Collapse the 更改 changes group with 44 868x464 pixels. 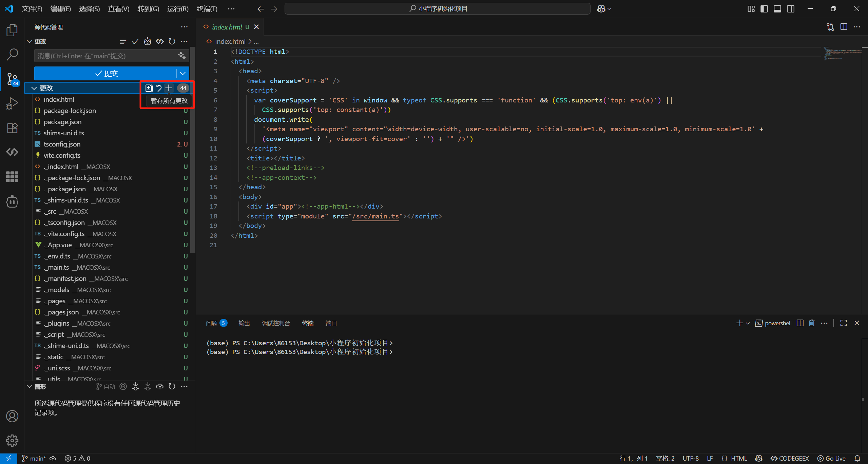pyautogui.click(x=34, y=88)
